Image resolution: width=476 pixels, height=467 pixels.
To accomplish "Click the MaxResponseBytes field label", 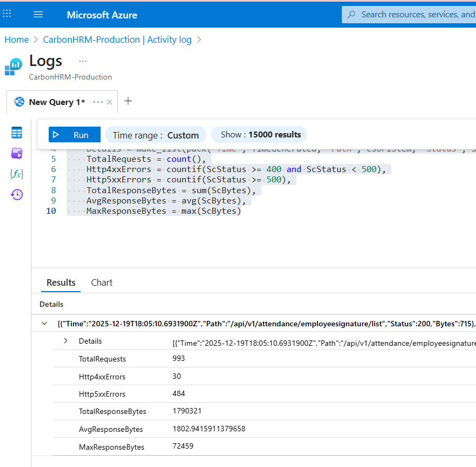I will pos(111,448).
